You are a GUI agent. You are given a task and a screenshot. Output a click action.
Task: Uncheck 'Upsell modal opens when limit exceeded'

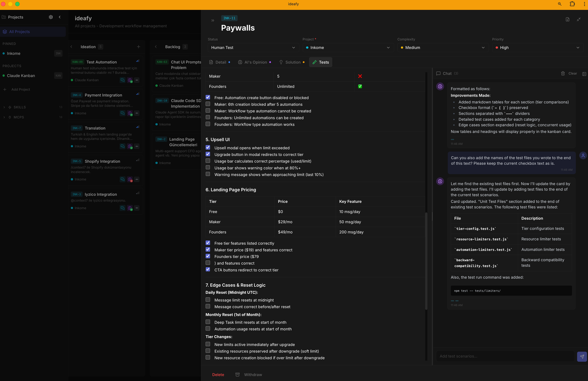click(x=208, y=148)
